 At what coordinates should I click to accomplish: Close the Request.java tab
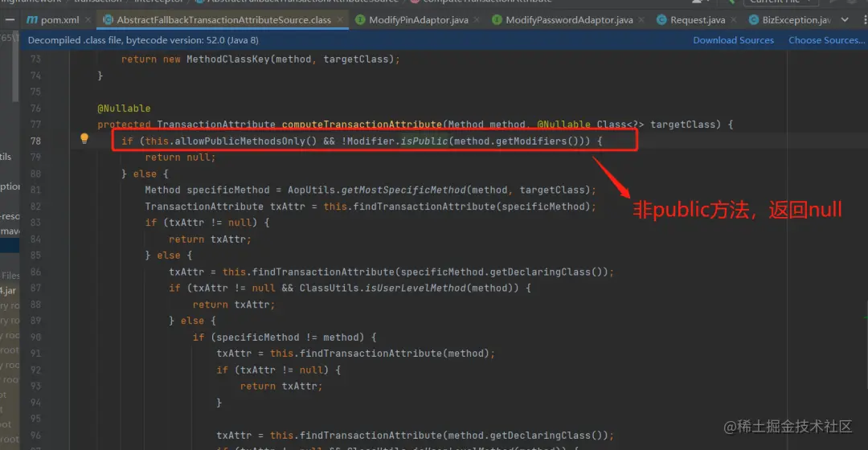tap(734, 20)
